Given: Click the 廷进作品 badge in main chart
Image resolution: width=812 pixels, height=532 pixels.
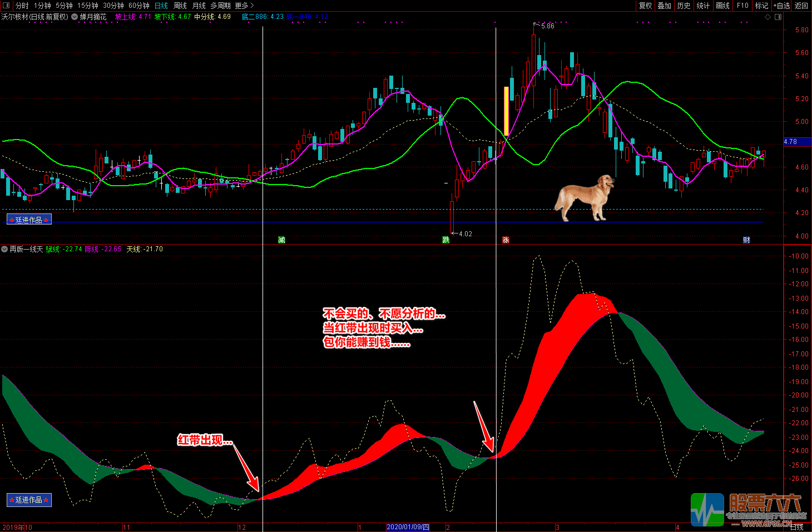Looking at the screenshot, I should click(x=29, y=220).
